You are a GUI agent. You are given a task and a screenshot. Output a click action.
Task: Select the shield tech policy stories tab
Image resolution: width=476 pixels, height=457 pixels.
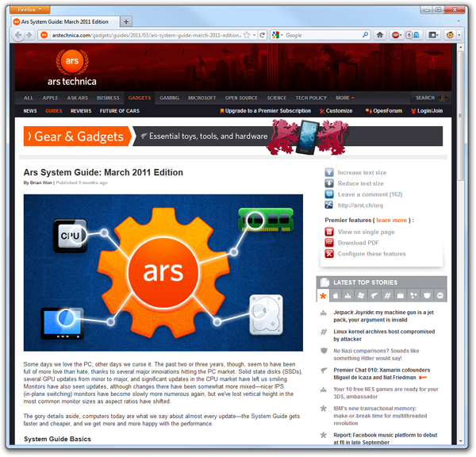point(427,295)
